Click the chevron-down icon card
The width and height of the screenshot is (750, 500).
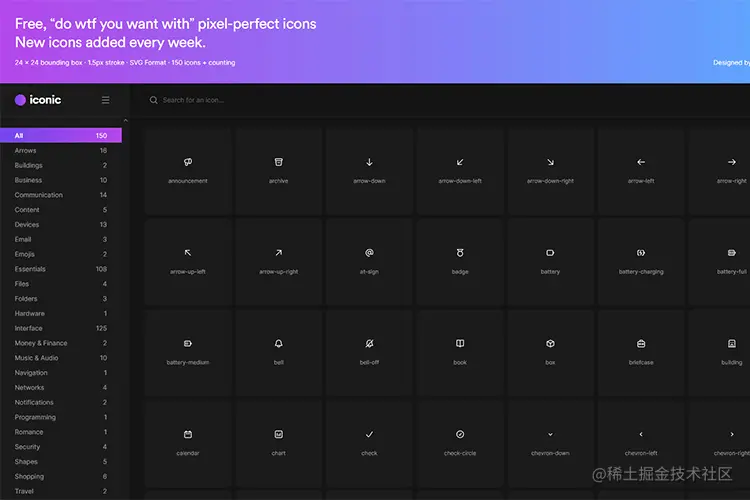551,444
